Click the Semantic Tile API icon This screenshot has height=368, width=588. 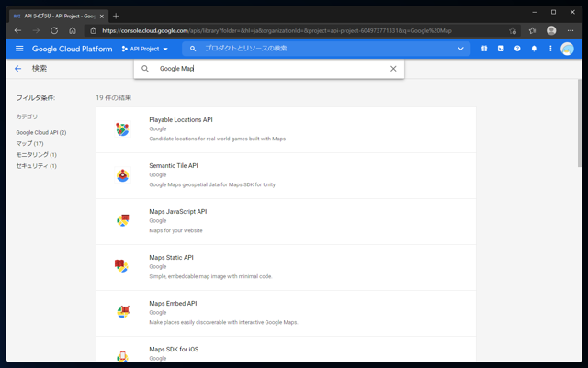(122, 175)
